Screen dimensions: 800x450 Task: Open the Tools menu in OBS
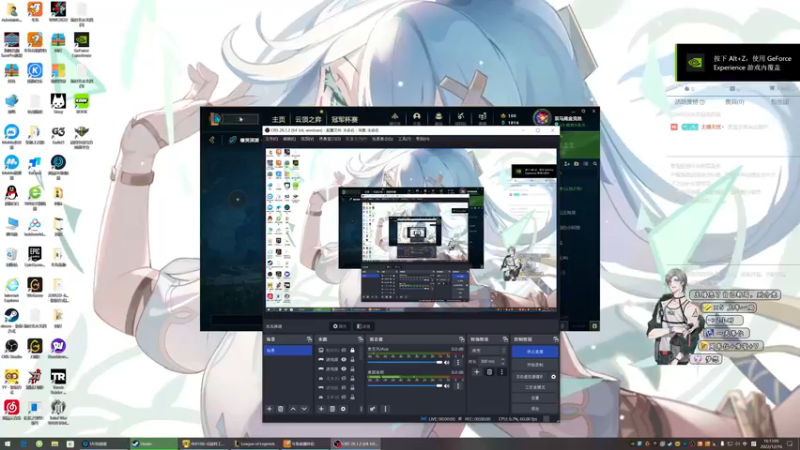[x=404, y=139]
